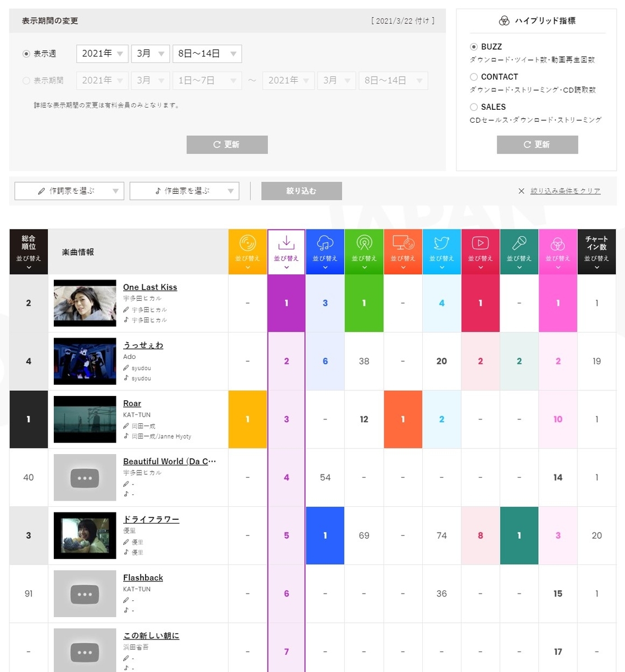Screen dimensions: 625x672
Task: Select the 表示期間 radio button
Action: 26,81
